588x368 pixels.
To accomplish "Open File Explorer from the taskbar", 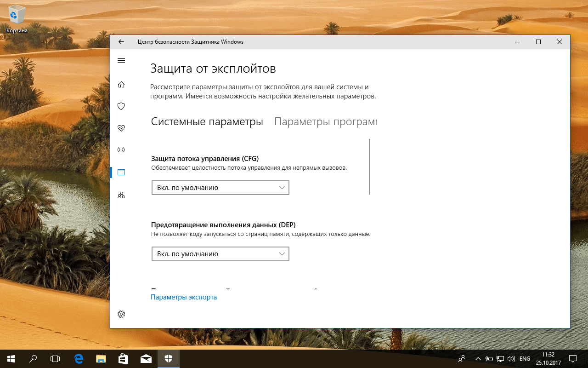I will 101,358.
